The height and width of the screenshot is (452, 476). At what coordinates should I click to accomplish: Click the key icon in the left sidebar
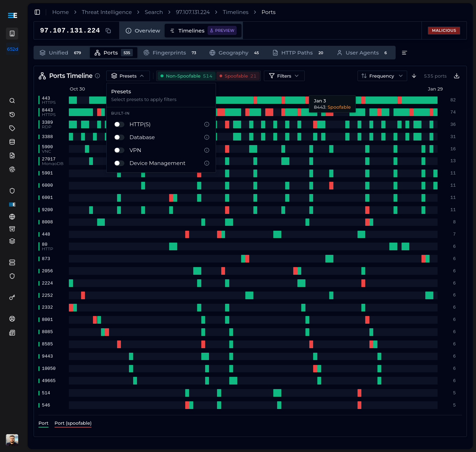pos(12,297)
